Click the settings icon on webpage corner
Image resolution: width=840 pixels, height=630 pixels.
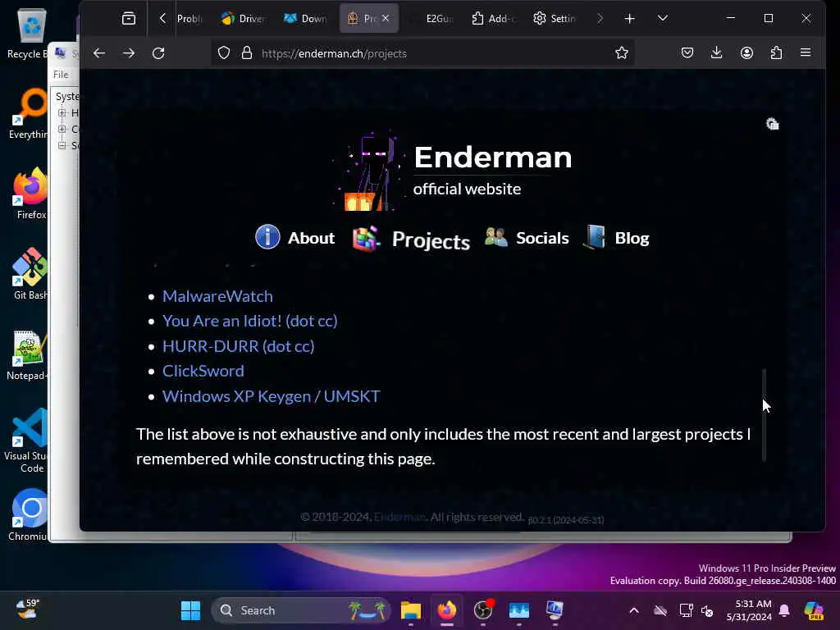772,125
